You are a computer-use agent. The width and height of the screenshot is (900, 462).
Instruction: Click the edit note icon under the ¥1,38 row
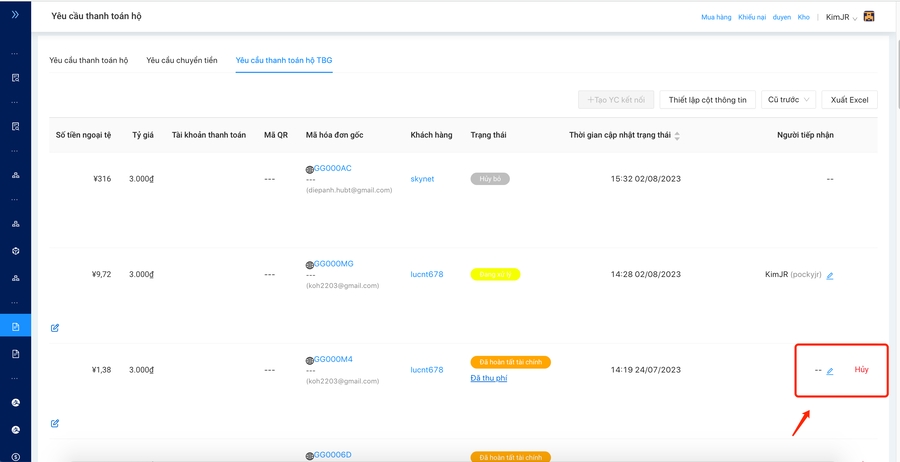[x=55, y=423]
